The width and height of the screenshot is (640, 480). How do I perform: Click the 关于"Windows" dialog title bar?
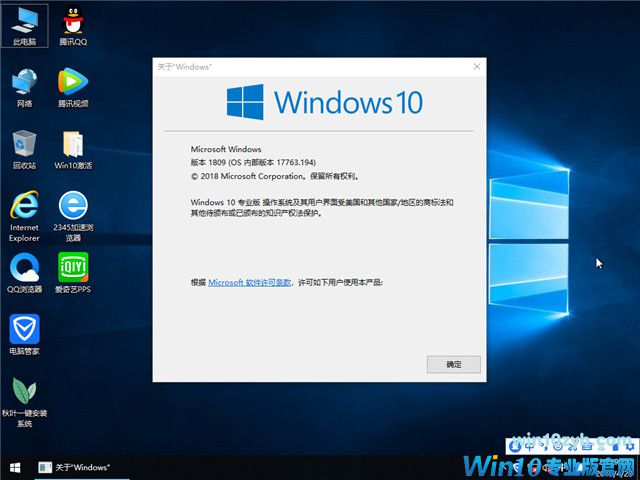[300, 66]
